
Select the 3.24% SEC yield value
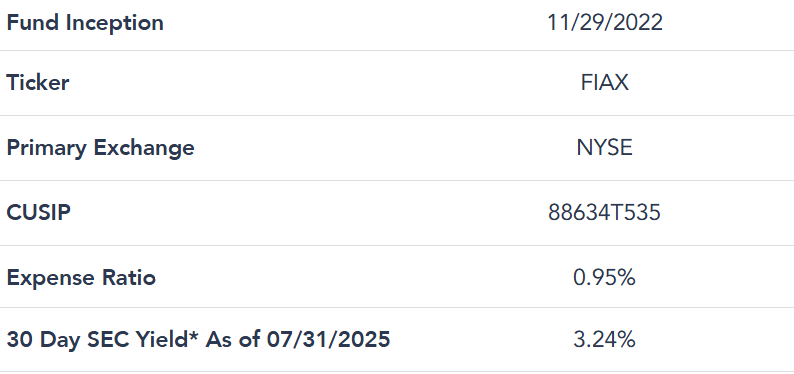pos(605,340)
